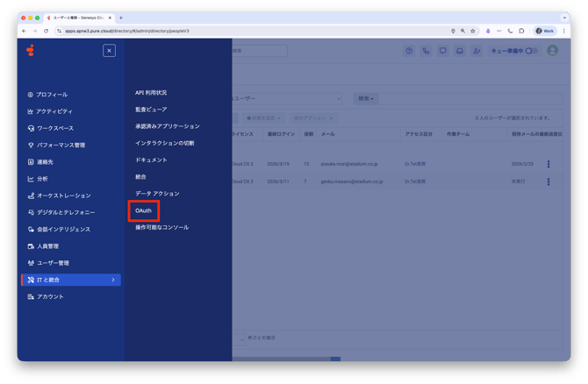Click email yosuke.mori@stadium.co.jp
This screenshot has height=384, width=588.
tap(348, 164)
